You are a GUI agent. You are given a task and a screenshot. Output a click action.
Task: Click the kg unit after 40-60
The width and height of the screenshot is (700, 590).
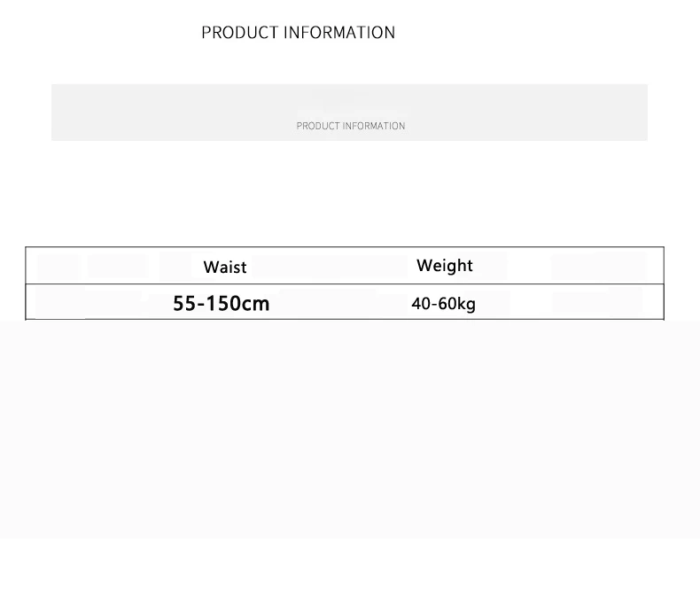pos(466,305)
